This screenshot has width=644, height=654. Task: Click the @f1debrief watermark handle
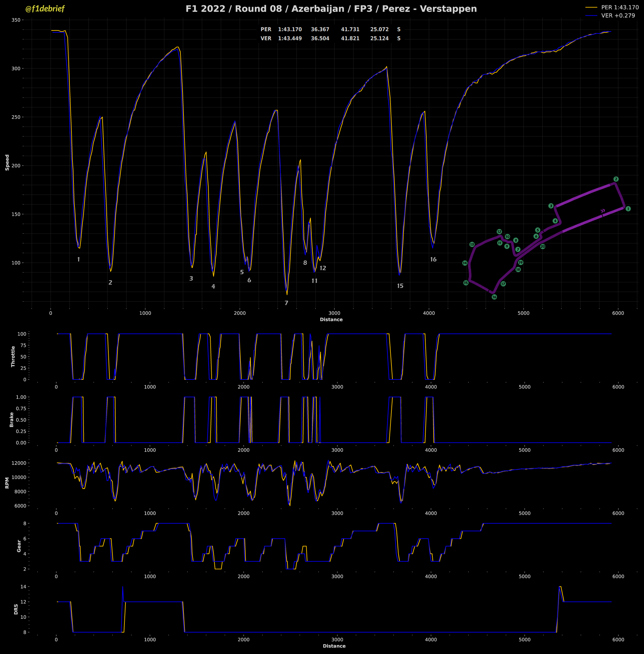pos(45,9)
